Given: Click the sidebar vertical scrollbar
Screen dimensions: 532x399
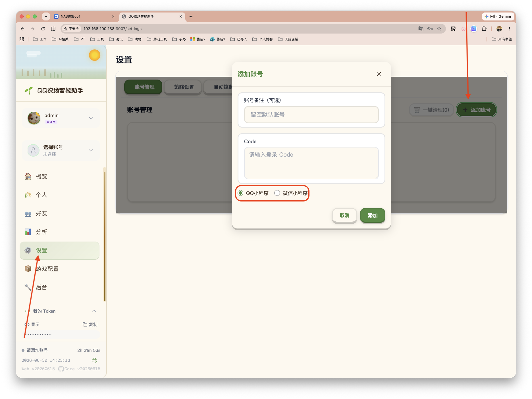Looking at the screenshot, I should pyautogui.click(x=105, y=236).
